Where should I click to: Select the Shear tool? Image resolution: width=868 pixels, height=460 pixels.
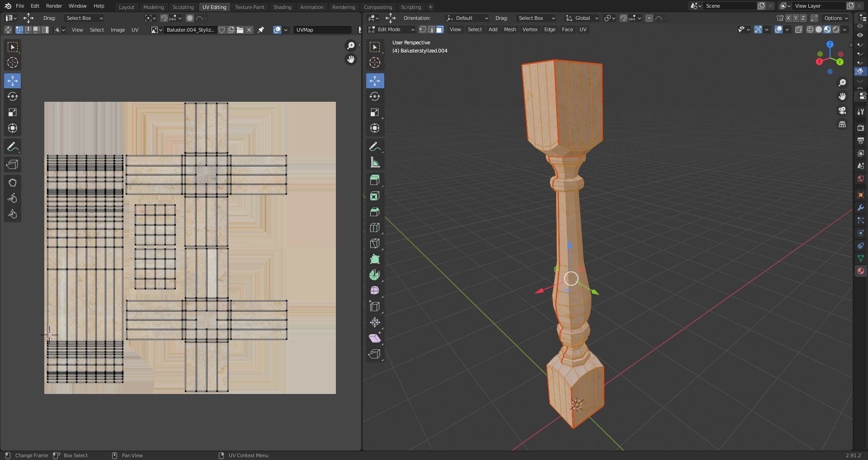coord(375,338)
